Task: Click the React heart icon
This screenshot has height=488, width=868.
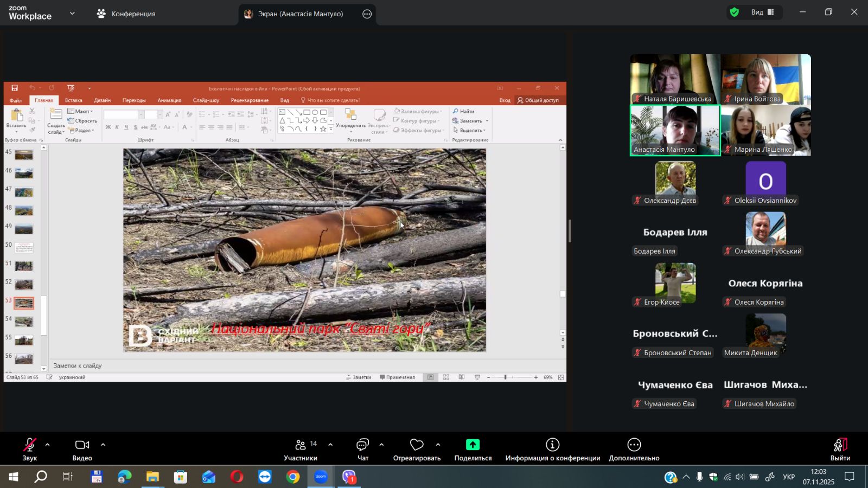Action: pos(417,445)
